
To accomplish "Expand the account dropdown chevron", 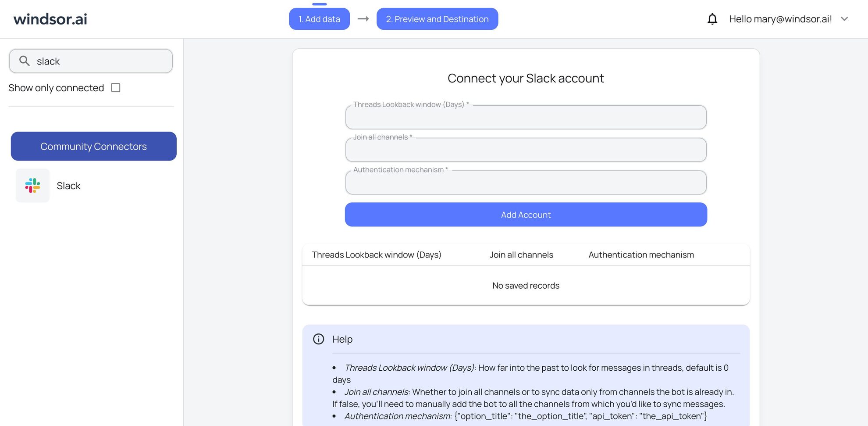I will 844,19.
